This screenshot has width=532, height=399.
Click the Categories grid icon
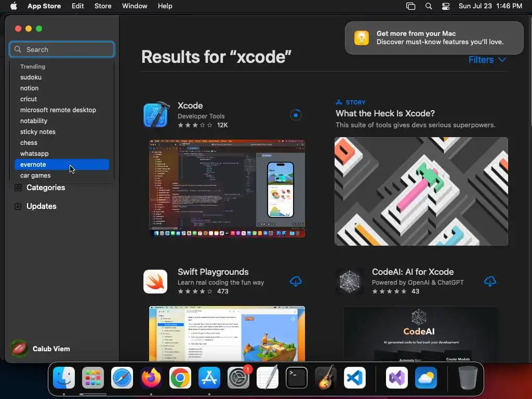[x=18, y=187]
